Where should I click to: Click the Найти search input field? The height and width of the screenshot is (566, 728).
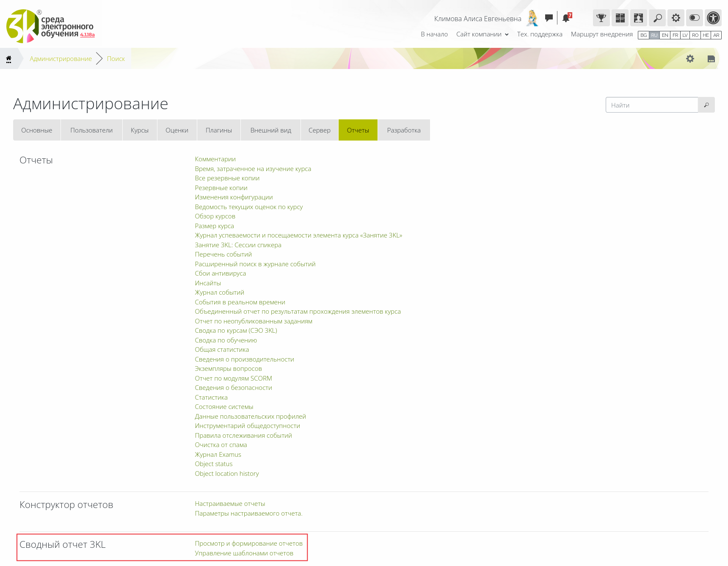tap(652, 105)
